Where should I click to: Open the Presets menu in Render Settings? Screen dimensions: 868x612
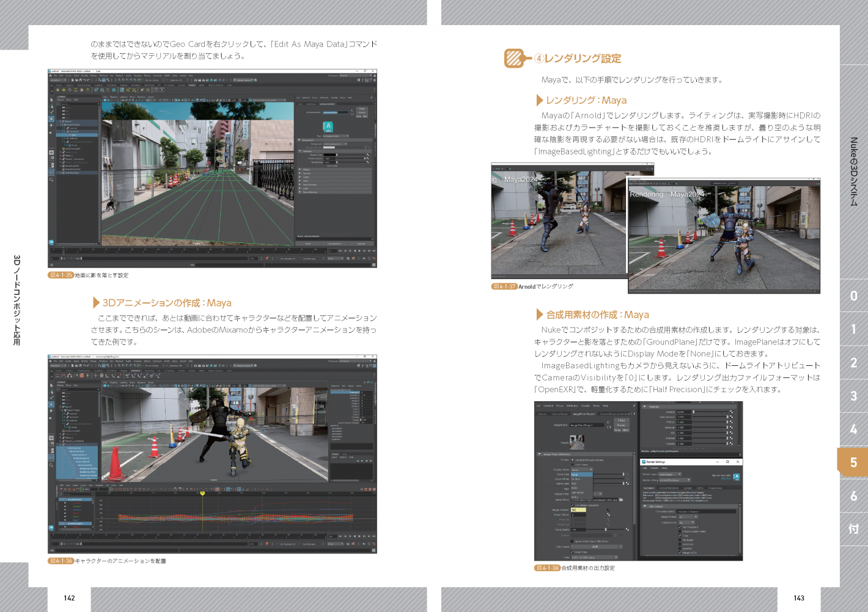(654, 468)
